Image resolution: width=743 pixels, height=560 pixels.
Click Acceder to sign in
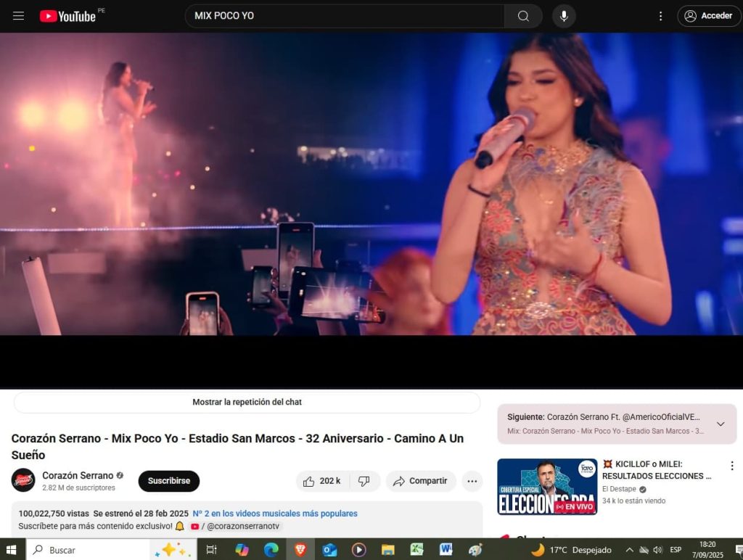708,16
